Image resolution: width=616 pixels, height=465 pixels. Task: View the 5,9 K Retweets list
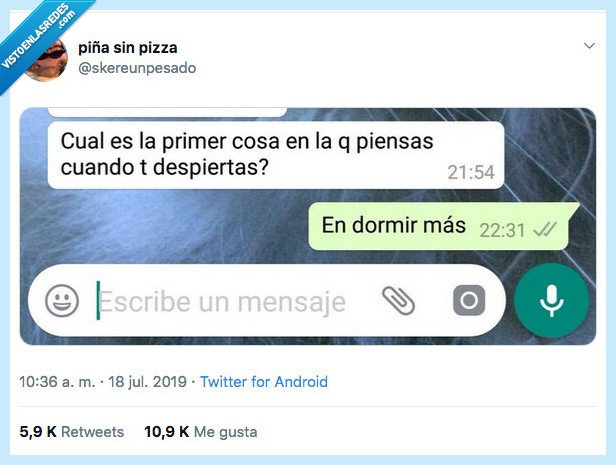click(x=72, y=432)
